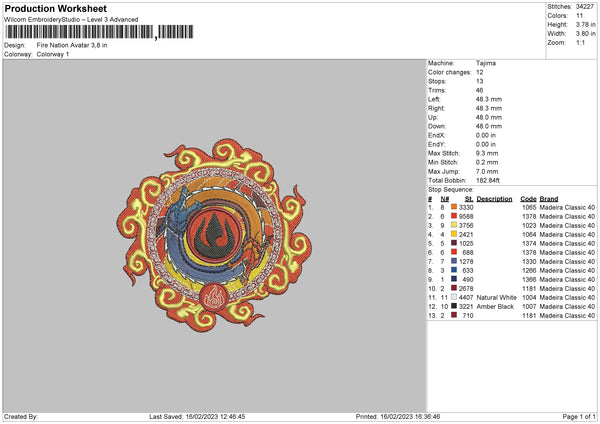Select the Wilcom EmbroideryStudio – Level 3 Advanced line
Viewport: 600px width, 424px height.
click(x=71, y=19)
